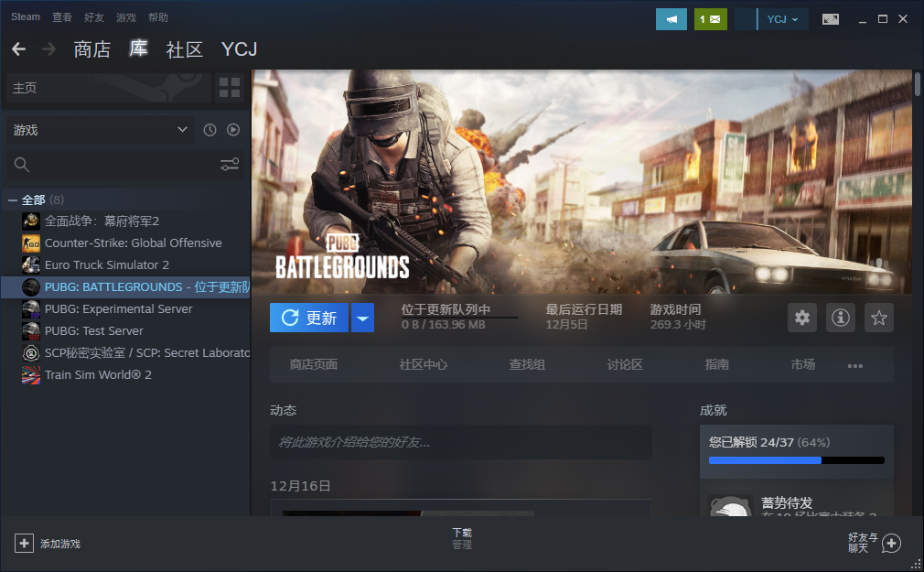The image size is (924, 572).
Task: Open PUBG manage gear icon
Action: [x=802, y=318]
